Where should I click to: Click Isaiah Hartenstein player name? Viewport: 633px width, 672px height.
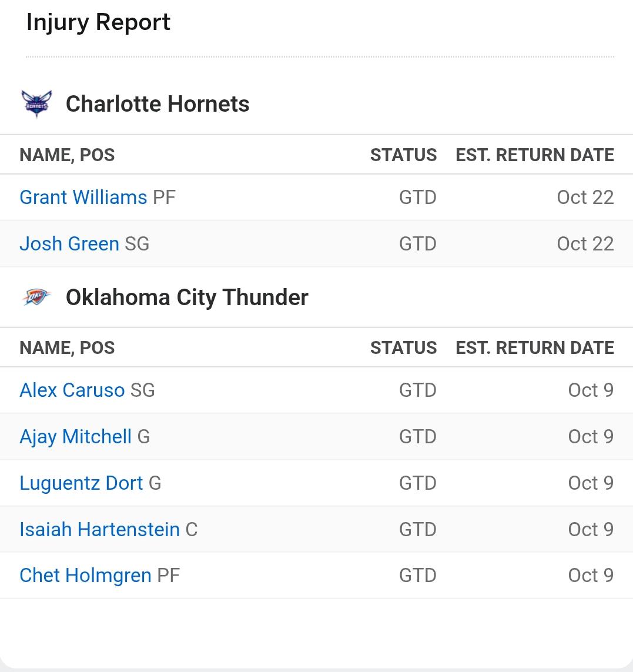[x=99, y=529]
